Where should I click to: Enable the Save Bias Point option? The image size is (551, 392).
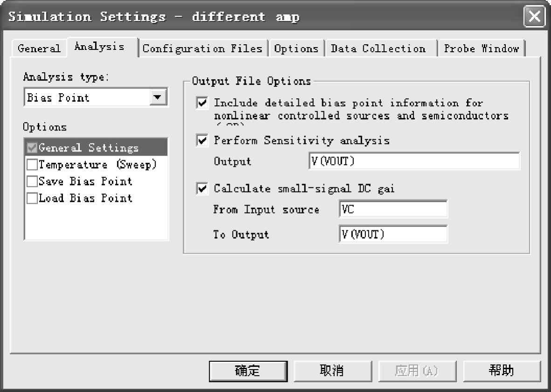[x=32, y=181]
